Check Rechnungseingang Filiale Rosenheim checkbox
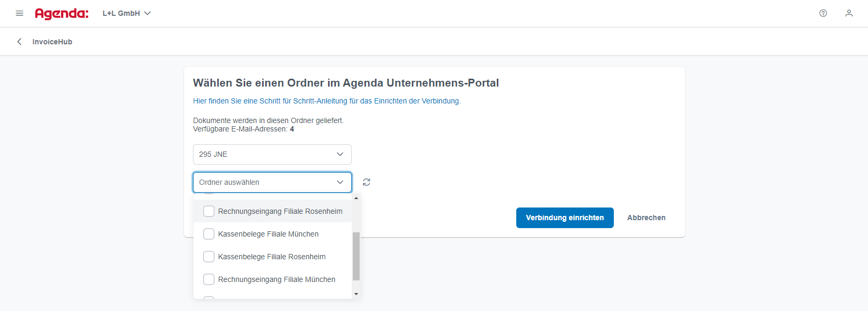This screenshot has height=311, width=868. click(x=209, y=211)
